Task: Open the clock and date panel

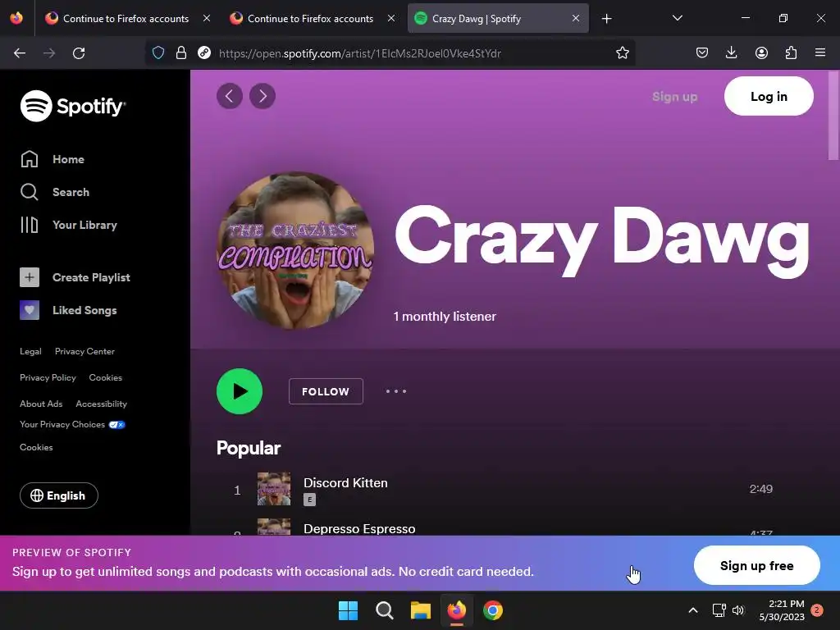Action: pos(782,610)
